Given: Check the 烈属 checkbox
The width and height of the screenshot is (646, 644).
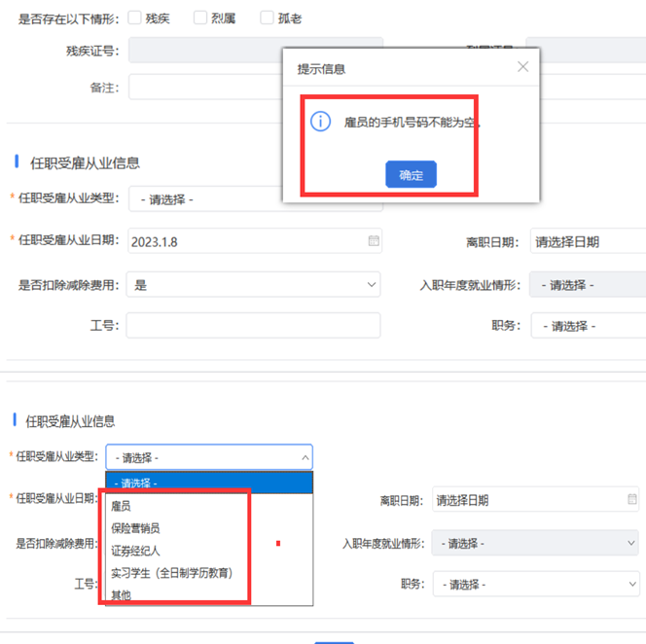Looking at the screenshot, I should click(200, 18).
